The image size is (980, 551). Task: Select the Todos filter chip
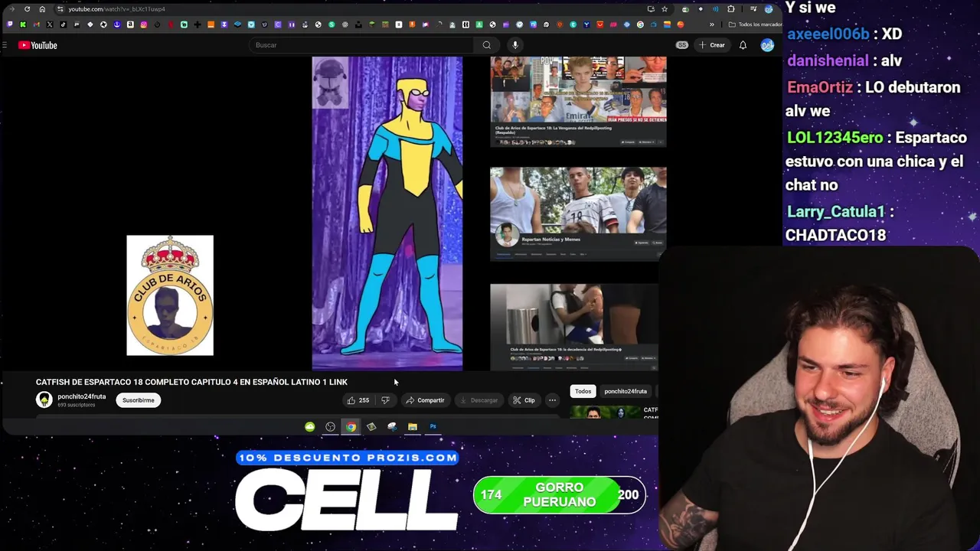pos(583,391)
